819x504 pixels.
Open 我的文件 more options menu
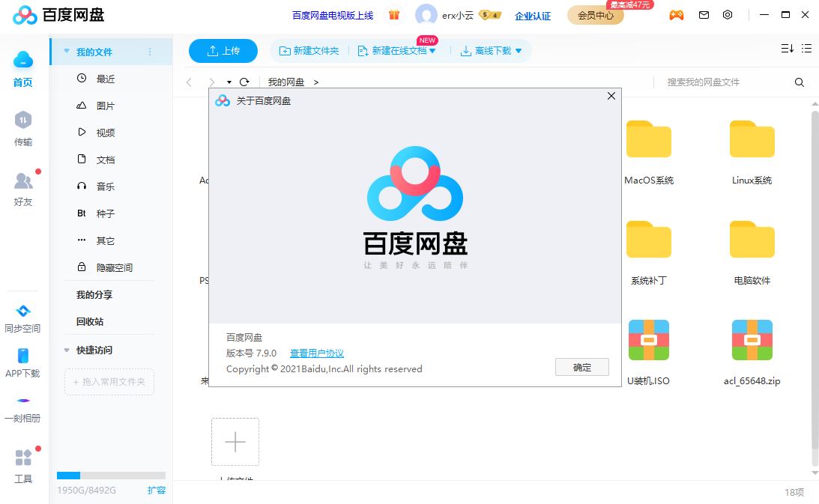pos(150,52)
